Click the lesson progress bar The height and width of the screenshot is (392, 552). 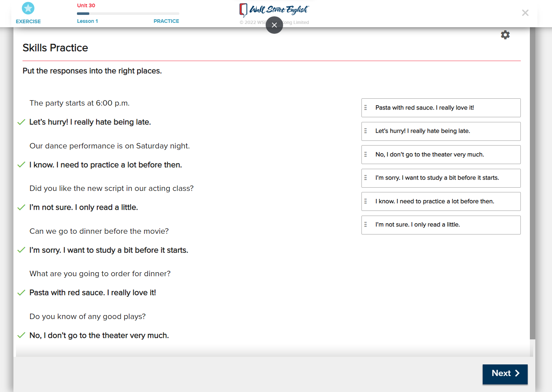click(128, 13)
